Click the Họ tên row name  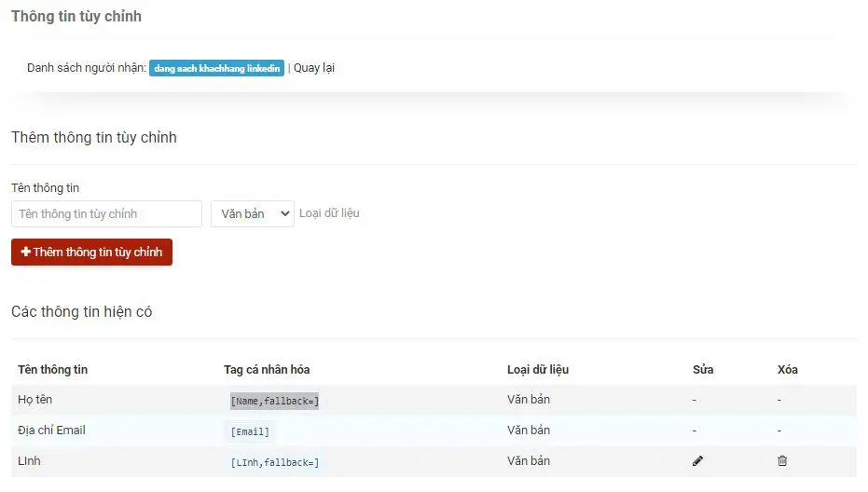(x=35, y=400)
